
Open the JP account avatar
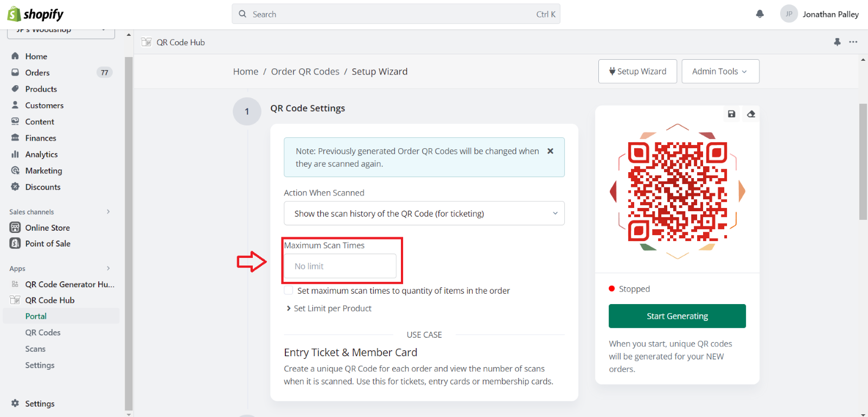[789, 14]
